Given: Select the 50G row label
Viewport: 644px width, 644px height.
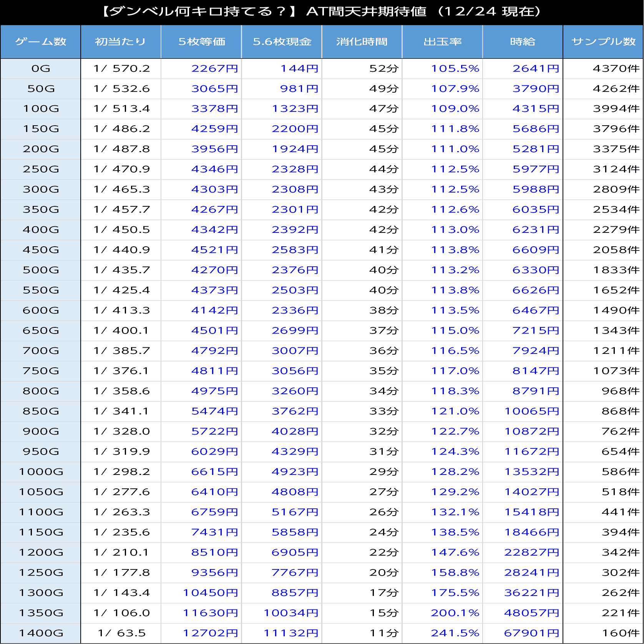Looking at the screenshot, I should coord(41,89).
